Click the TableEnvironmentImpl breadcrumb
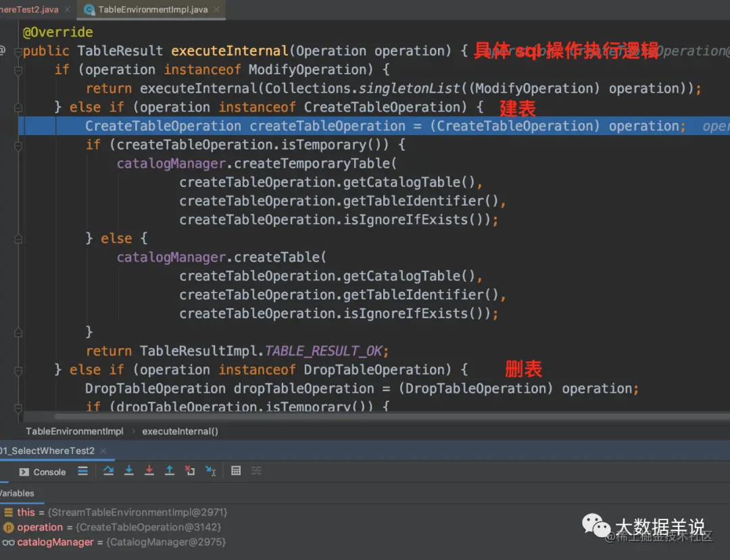Viewport: 730px width, 560px height. click(74, 431)
